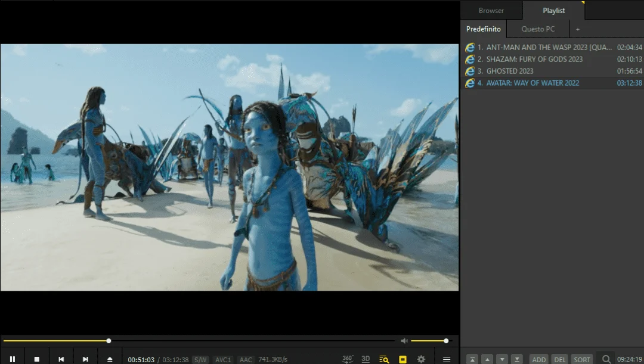Move selected item to top of playlist
This screenshot has height=364, width=644.
tap(472, 359)
